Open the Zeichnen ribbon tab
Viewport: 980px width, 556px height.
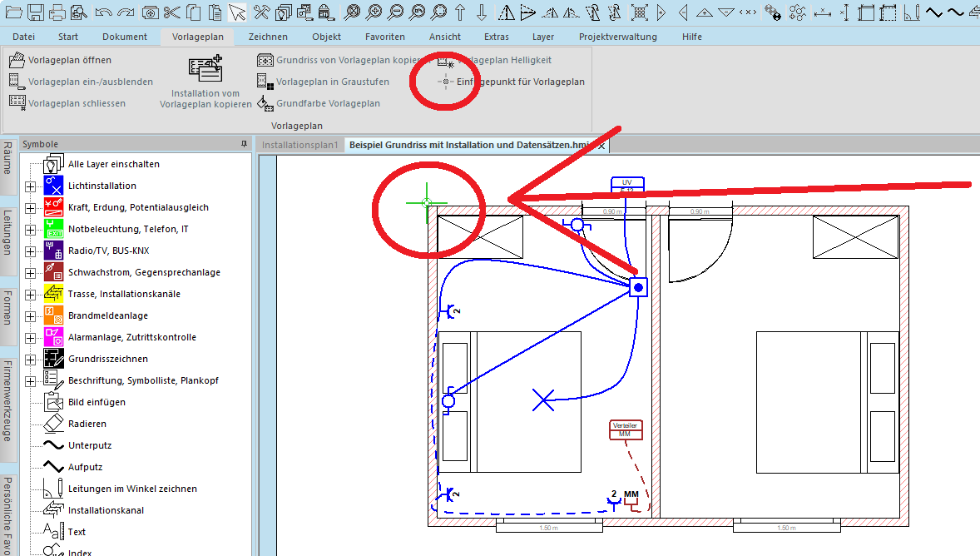pyautogui.click(x=268, y=37)
